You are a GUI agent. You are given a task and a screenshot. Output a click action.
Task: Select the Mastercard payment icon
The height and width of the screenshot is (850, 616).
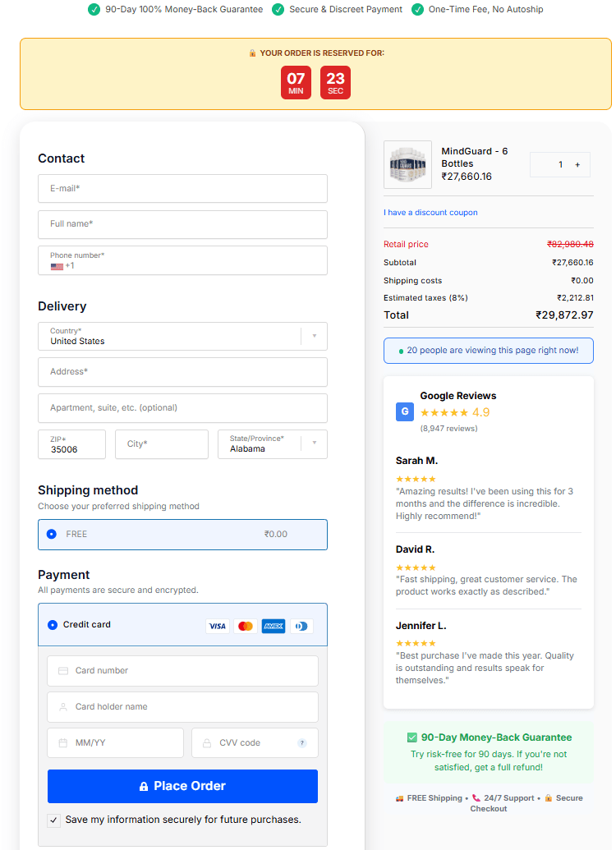click(x=245, y=626)
